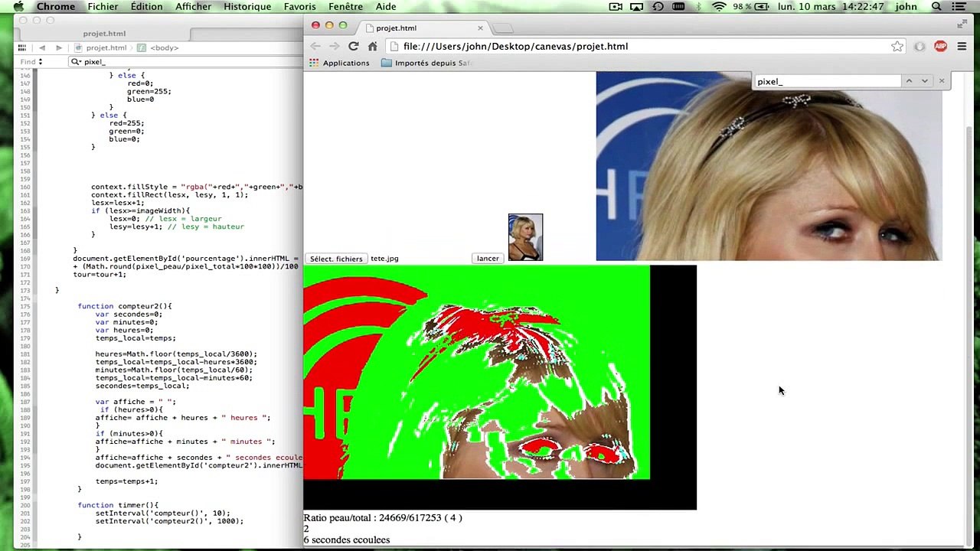
Task: Bookmark this page with the star
Action: click(x=897, y=47)
